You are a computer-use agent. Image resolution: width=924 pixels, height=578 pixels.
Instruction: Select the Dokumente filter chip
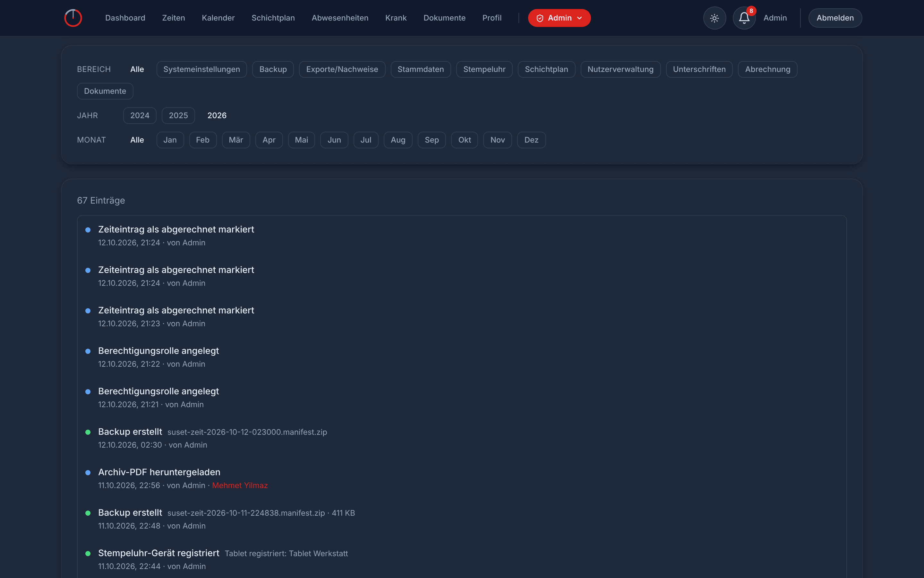click(x=105, y=92)
